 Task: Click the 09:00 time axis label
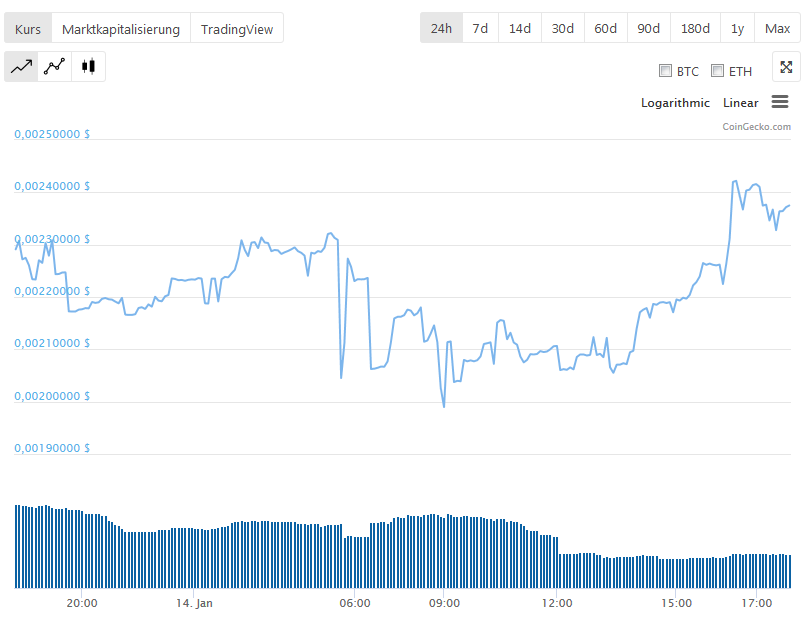444,603
